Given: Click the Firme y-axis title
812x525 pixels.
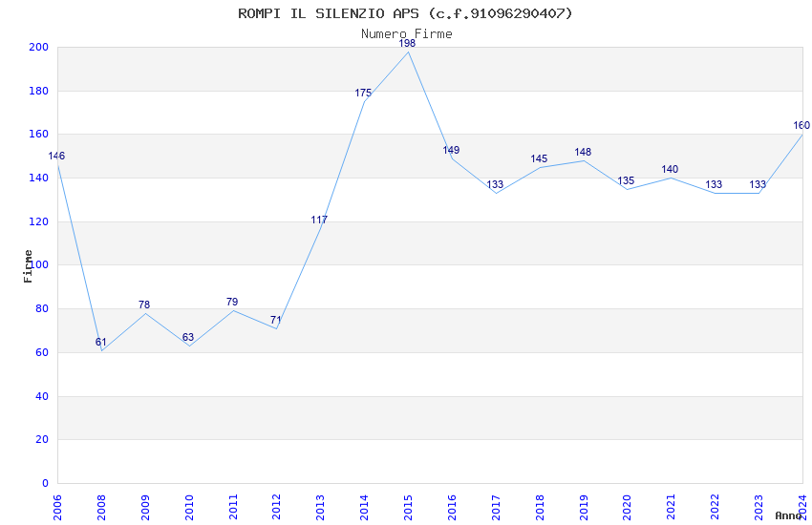Looking at the screenshot, I should [28, 266].
